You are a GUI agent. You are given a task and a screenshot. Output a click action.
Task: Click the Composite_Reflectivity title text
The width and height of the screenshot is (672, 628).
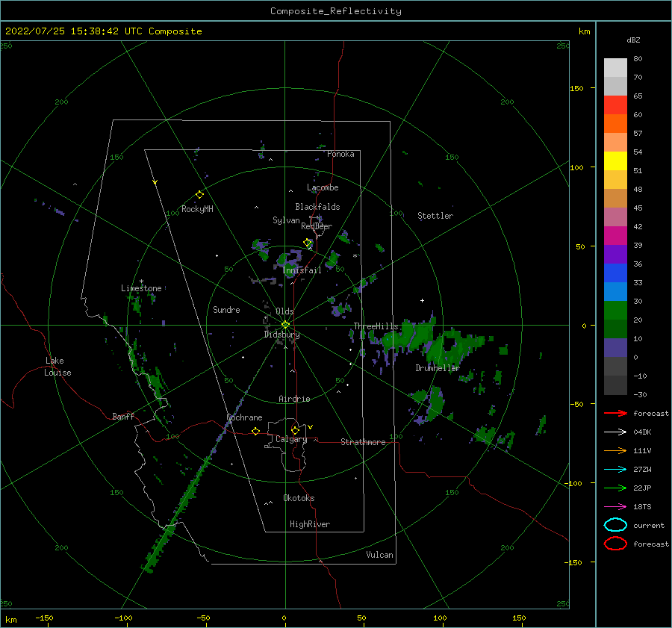click(x=335, y=11)
